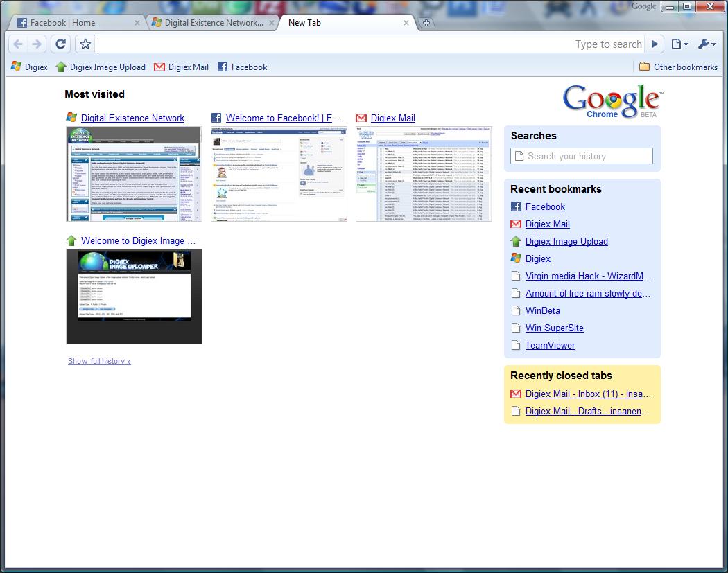Click the green arrow favicon beside Welcome to Digiex Image
This screenshot has width=728, height=573.
71,241
